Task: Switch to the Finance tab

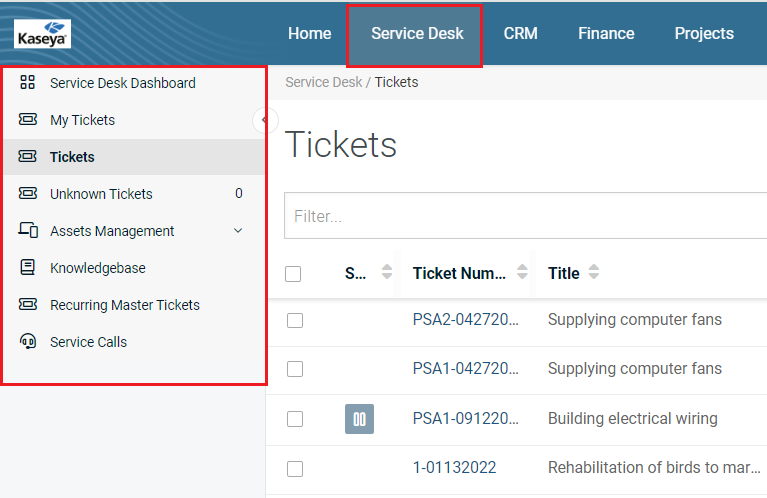Action: (606, 33)
